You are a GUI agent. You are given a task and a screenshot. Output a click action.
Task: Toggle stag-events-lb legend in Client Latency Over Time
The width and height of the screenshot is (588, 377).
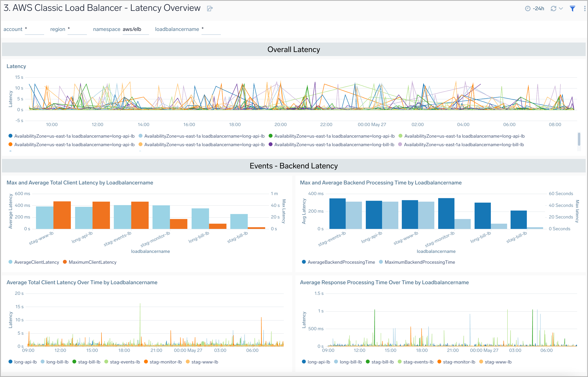[122, 362]
